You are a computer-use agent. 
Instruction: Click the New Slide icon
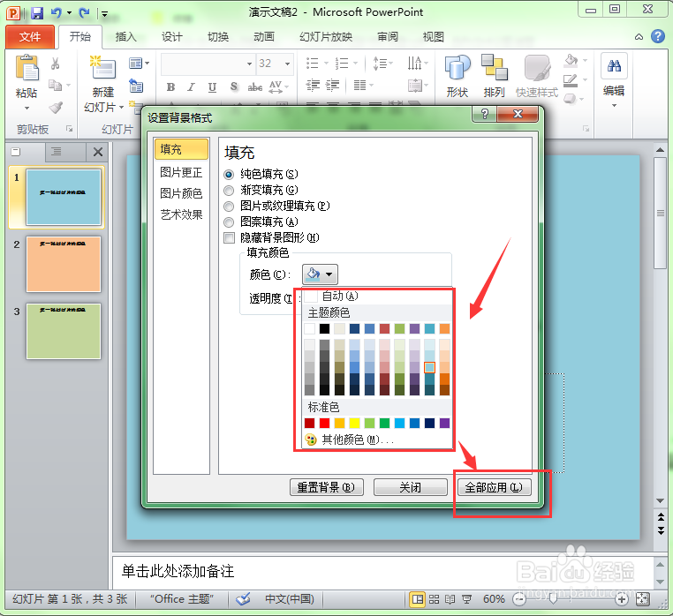coord(103,67)
